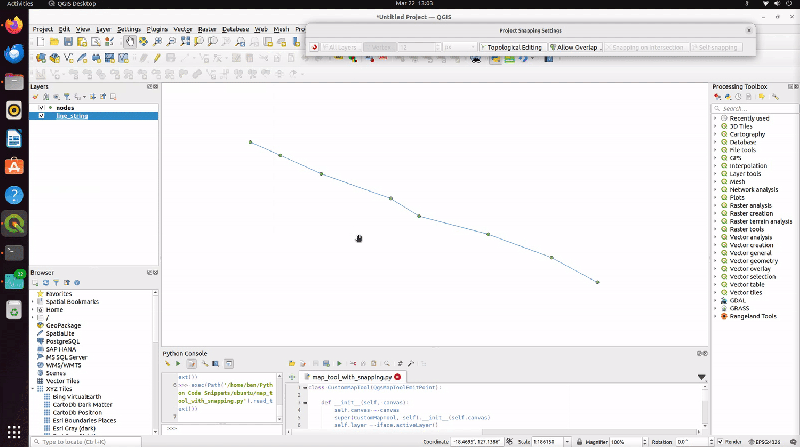Click the red Enable Snapping magnet icon
The image size is (800, 447).
[314, 47]
